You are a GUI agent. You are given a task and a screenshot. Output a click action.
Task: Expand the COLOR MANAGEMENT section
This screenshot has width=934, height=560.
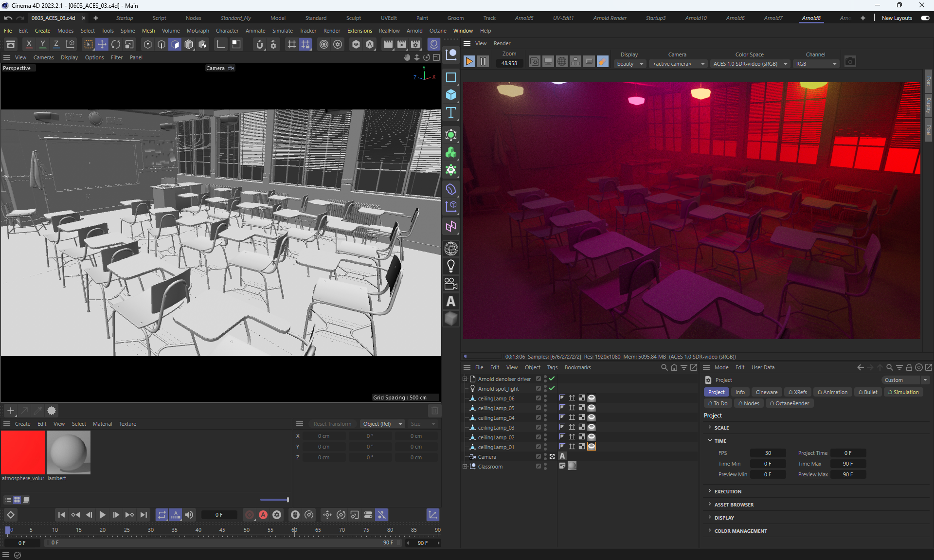(740, 531)
